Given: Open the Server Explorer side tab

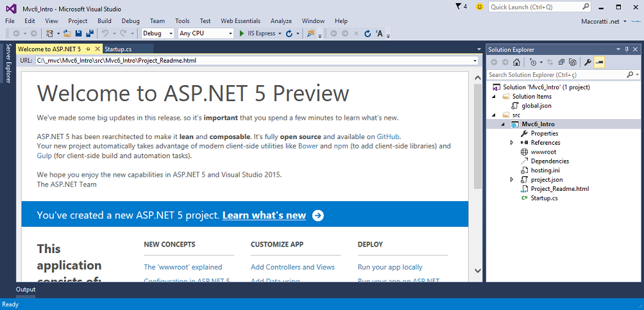Looking at the screenshot, I should (8, 63).
